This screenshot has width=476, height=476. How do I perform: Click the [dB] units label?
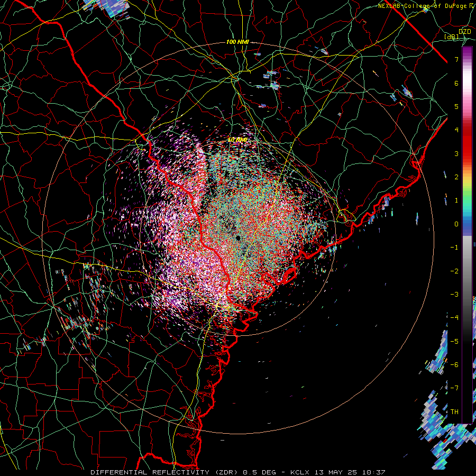[x=452, y=36]
